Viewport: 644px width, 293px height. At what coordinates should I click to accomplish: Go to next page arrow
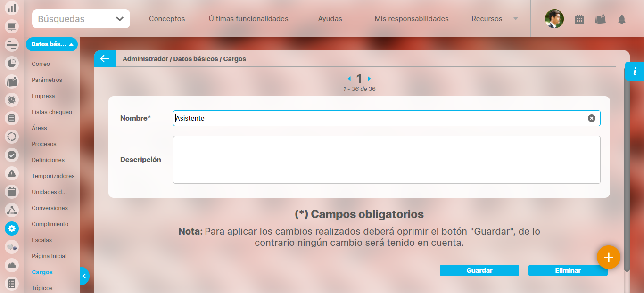[369, 79]
